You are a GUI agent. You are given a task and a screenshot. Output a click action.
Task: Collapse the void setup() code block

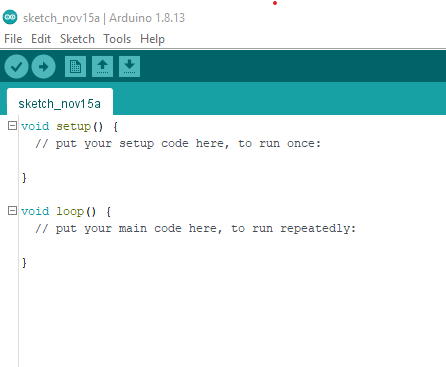pyautogui.click(x=12, y=126)
